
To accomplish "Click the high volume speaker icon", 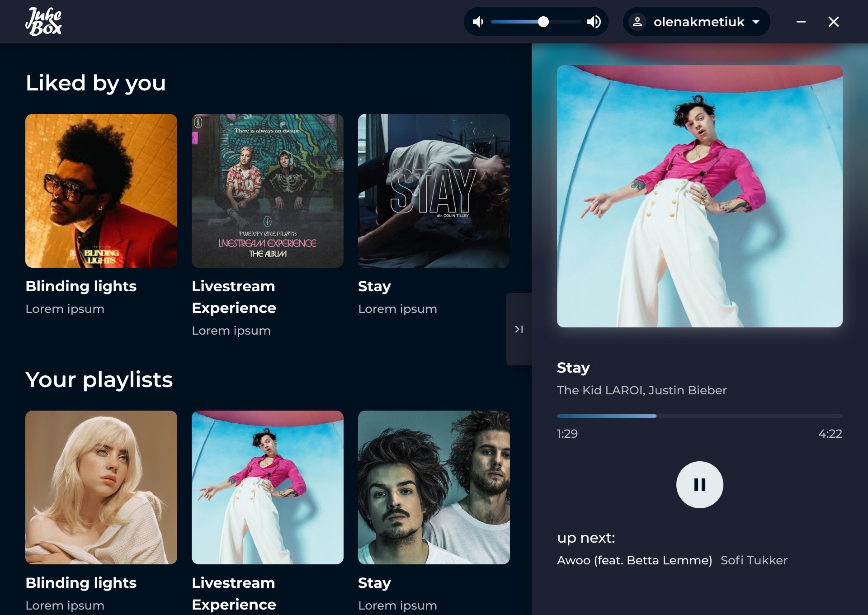I will point(594,22).
